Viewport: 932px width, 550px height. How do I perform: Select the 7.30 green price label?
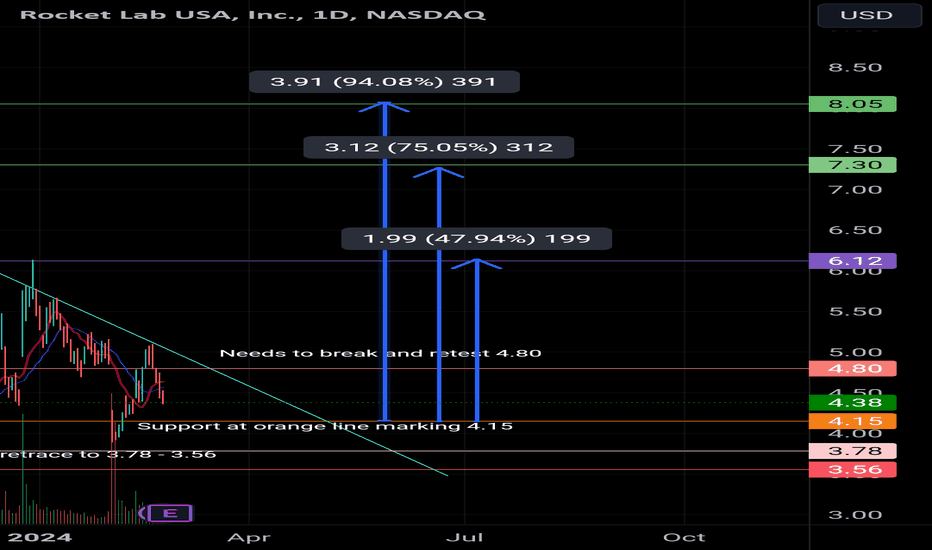[852, 165]
